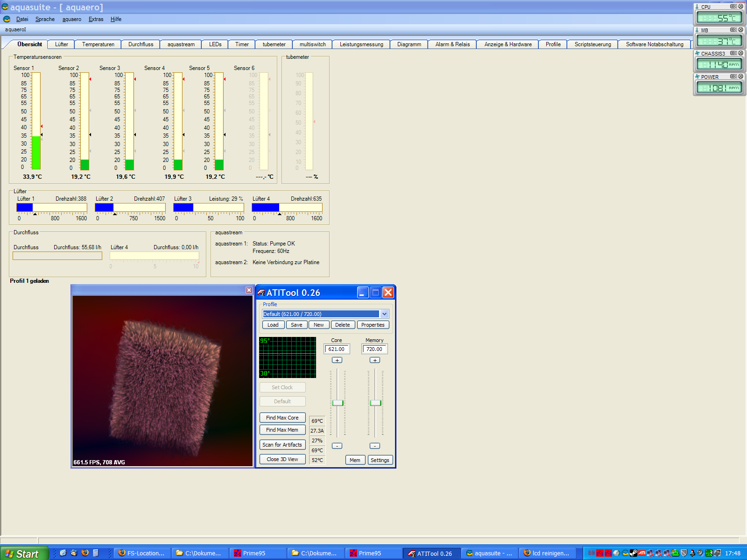Switch to the Alarm & Relais tab
747x560 pixels.
tap(452, 44)
